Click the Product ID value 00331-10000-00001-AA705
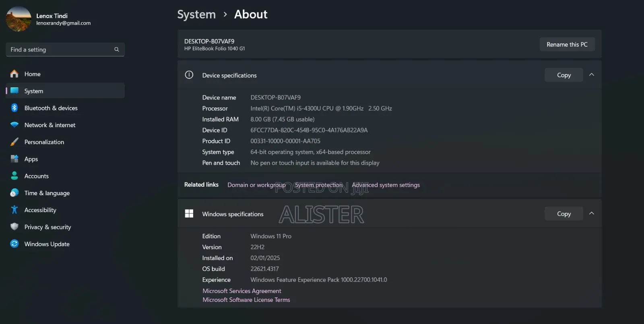 click(285, 141)
